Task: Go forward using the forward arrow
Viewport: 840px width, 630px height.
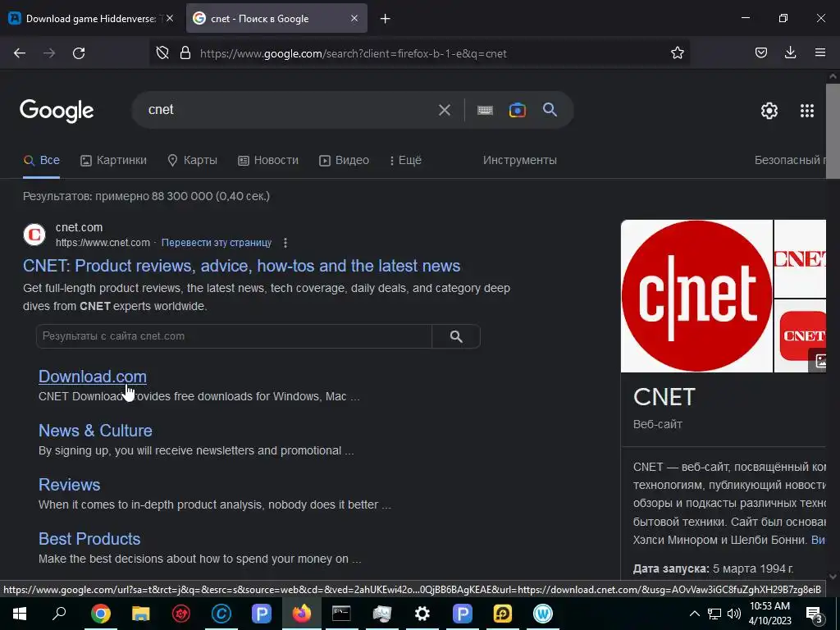Action: click(49, 53)
